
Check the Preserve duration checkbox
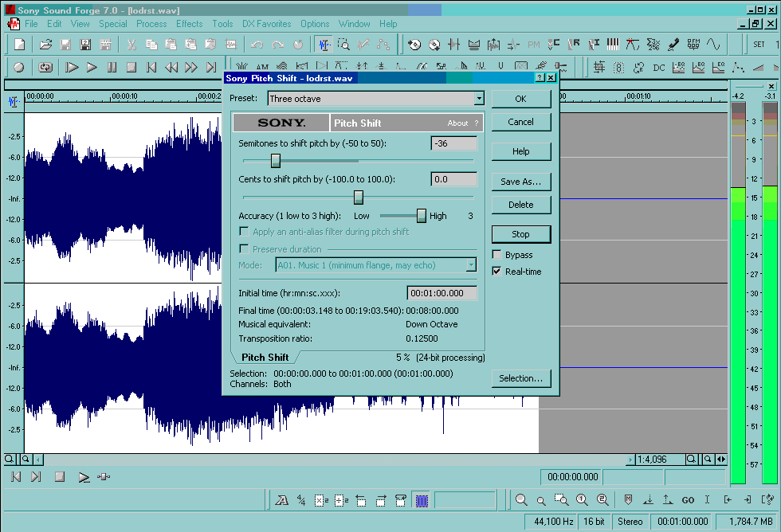244,248
